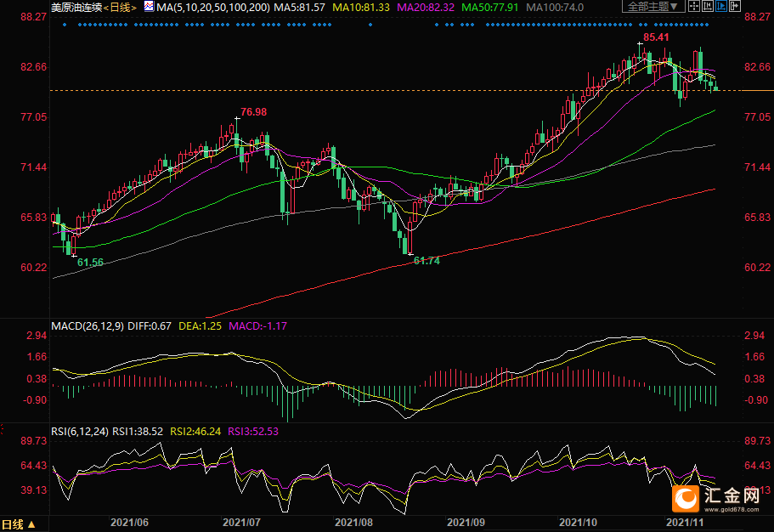Click the range measurement icon in top toolbar
The image size is (774, 532).
(x=709, y=7)
